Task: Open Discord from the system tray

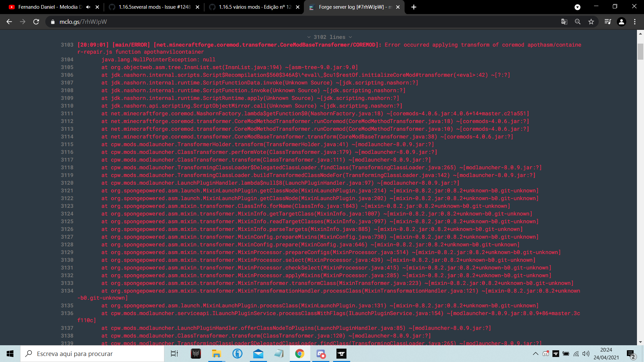Action: [x=545, y=354]
